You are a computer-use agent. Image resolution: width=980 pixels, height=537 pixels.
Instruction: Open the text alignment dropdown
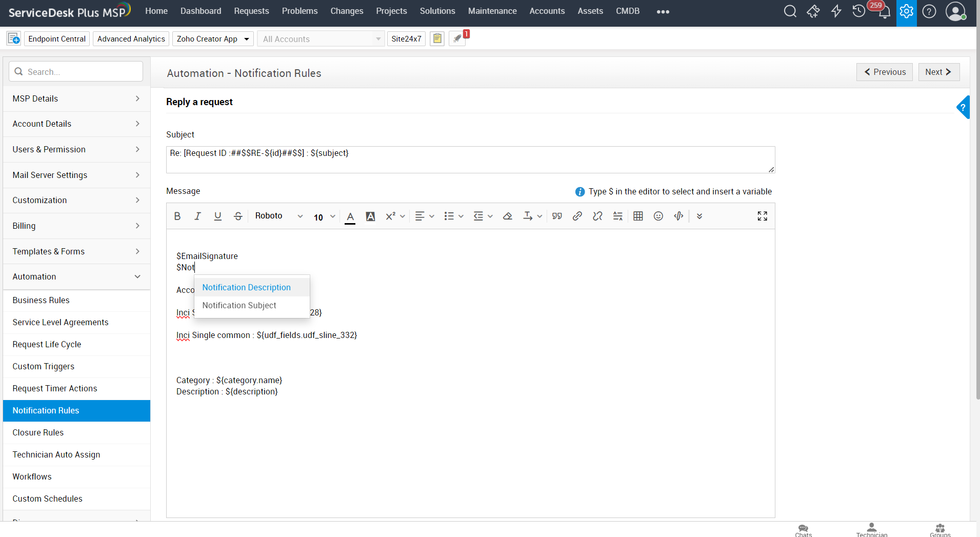(x=425, y=216)
